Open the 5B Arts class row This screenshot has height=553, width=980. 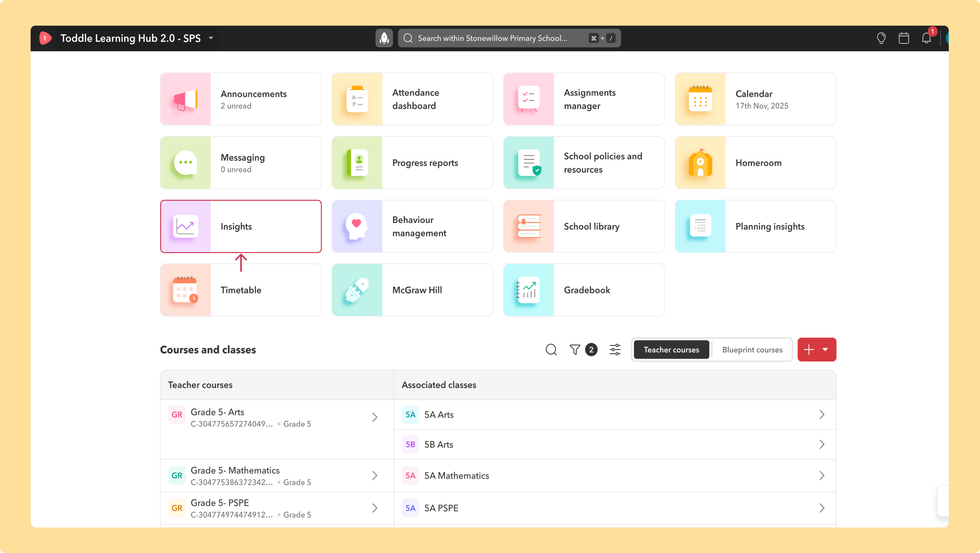tap(615, 445)
